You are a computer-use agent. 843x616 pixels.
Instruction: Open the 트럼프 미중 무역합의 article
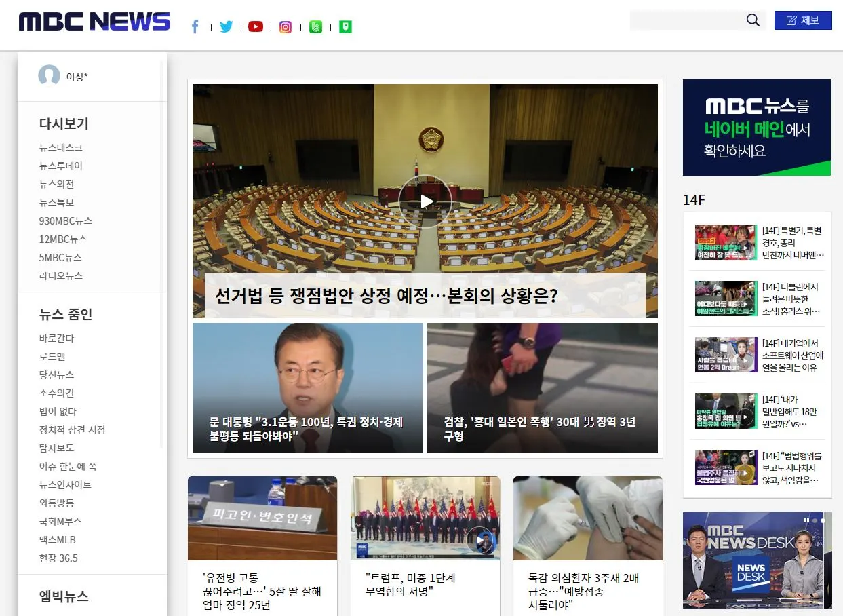(x=425, y=518)
